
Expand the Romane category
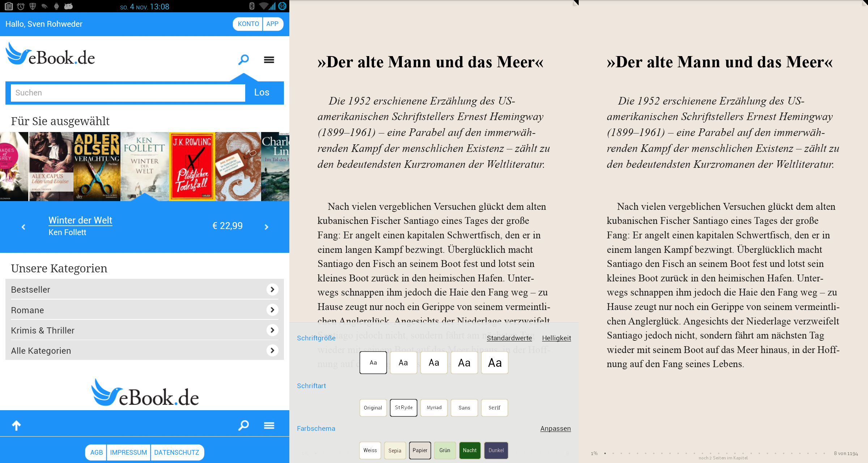pyautogui.click(x=145, y=310)
